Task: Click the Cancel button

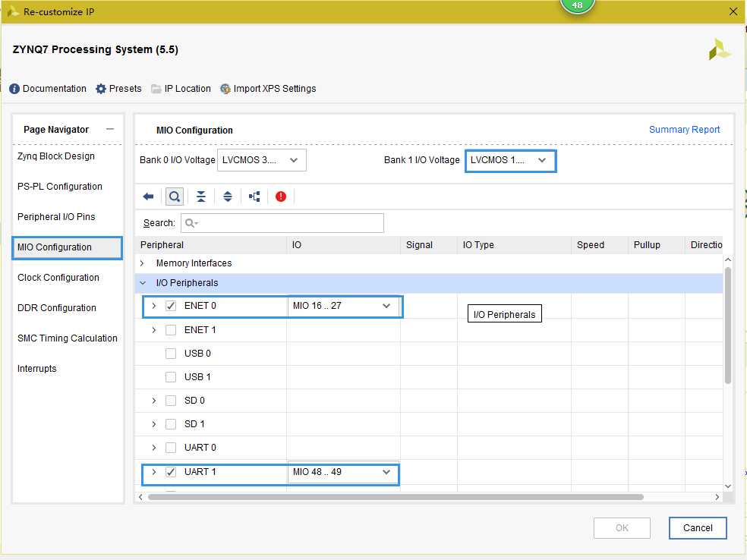Action: (x=698, y=527)
